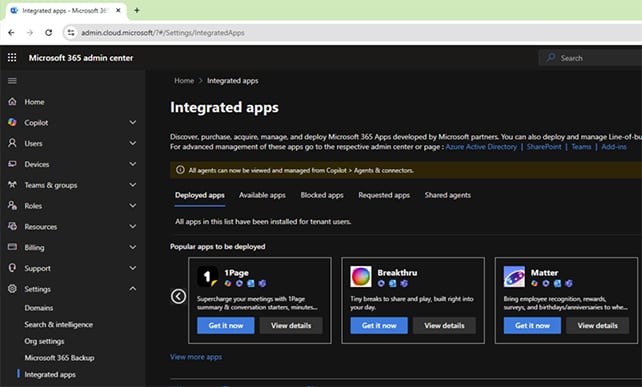Reload the page with refresh icon
Viewport: 642px width, 387px height.
[x=48, y=33]
